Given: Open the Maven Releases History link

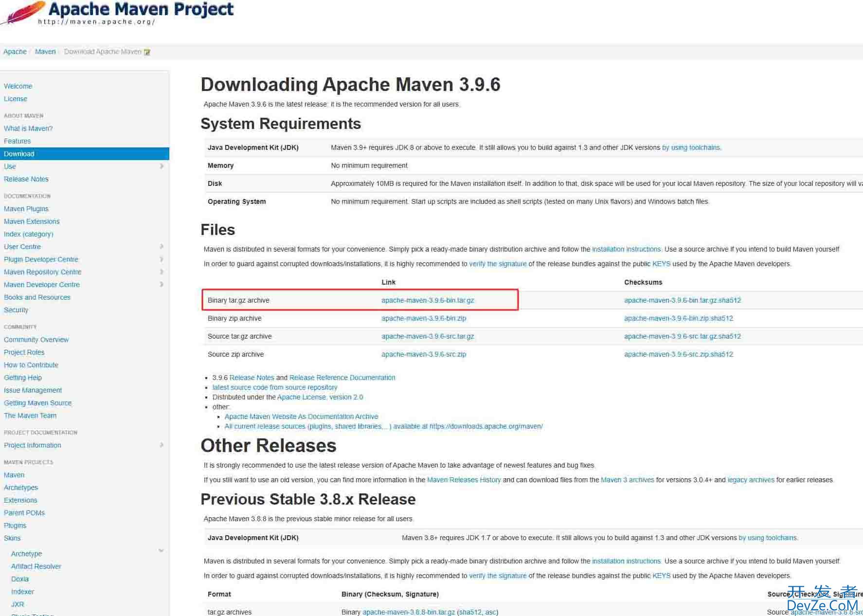Looking at the screenshot, I should click(x=464, y=480).
